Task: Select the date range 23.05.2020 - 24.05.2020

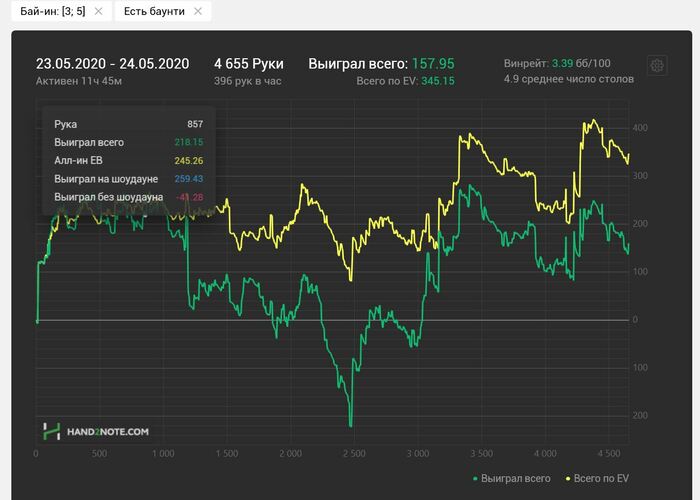Action: tap(112, 63)
